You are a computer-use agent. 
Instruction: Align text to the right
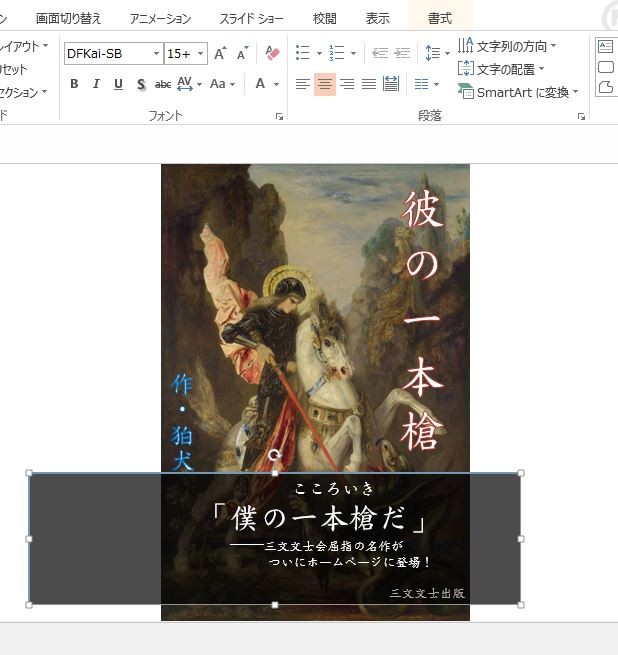click(x=347, y=84)
